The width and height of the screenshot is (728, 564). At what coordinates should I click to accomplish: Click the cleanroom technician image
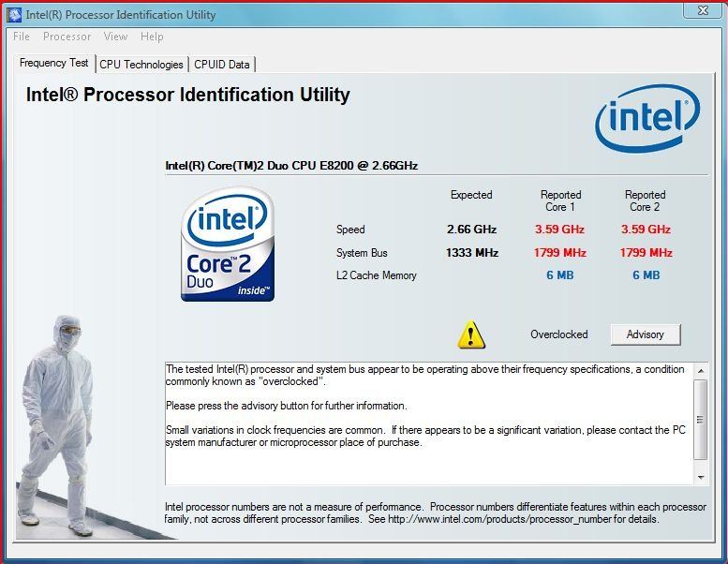(x=58, y=424)
